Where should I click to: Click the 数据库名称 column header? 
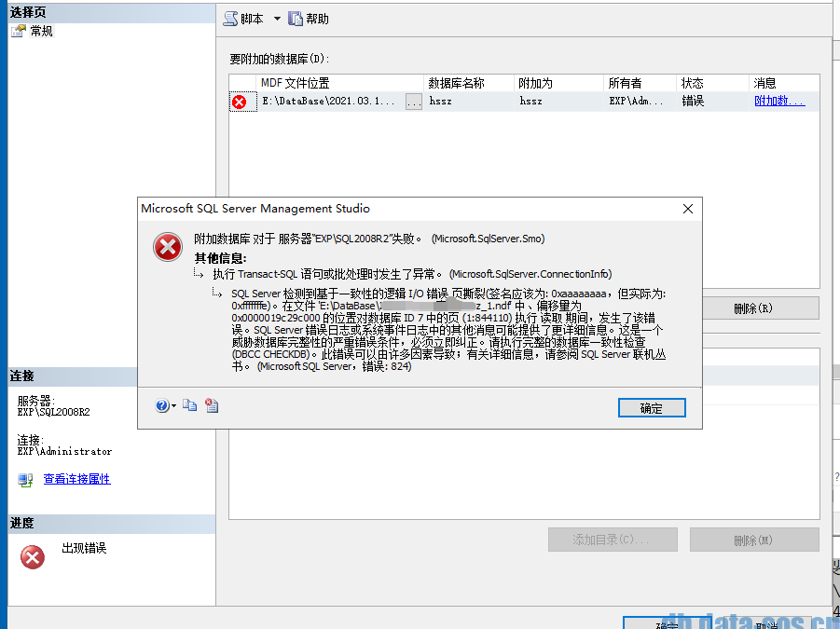pyautogui.click(x=468, y=83)
